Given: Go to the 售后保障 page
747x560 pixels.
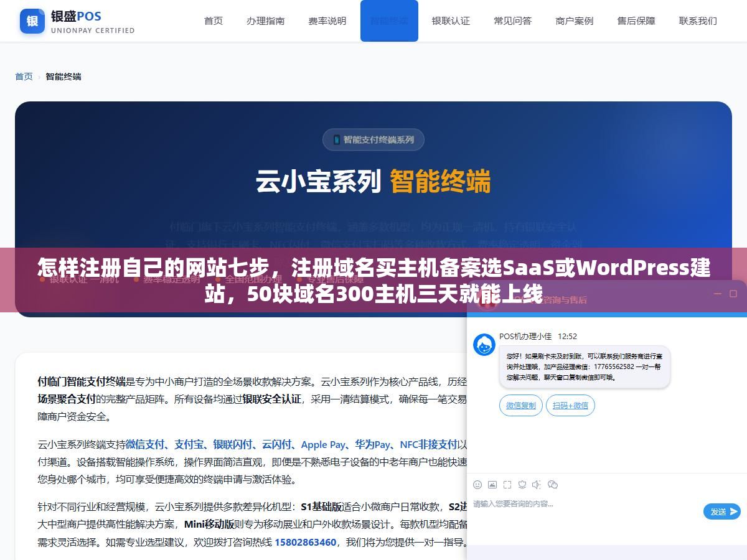Looking at the screenshot, I should coord(636,21).
